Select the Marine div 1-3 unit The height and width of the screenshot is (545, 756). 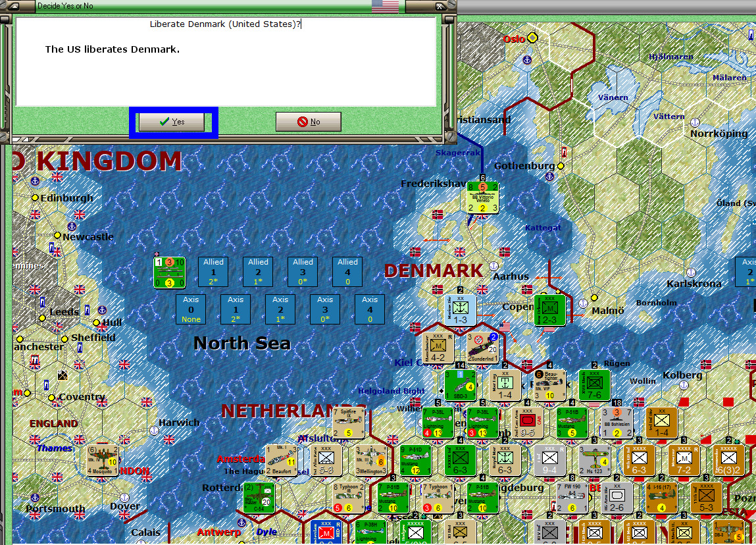point(460,310)
